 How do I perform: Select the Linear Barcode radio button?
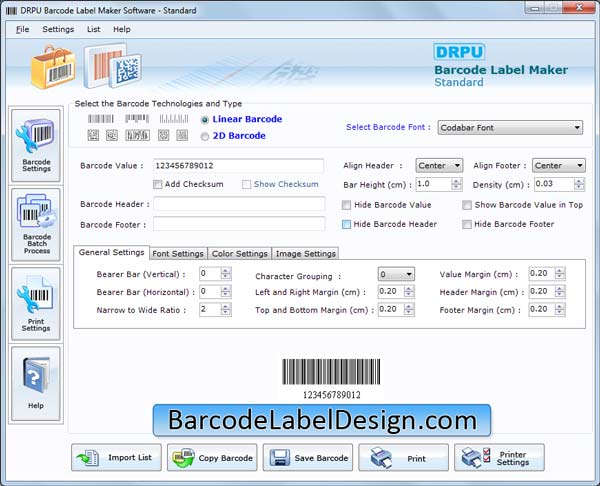click(x=205, y=120)
